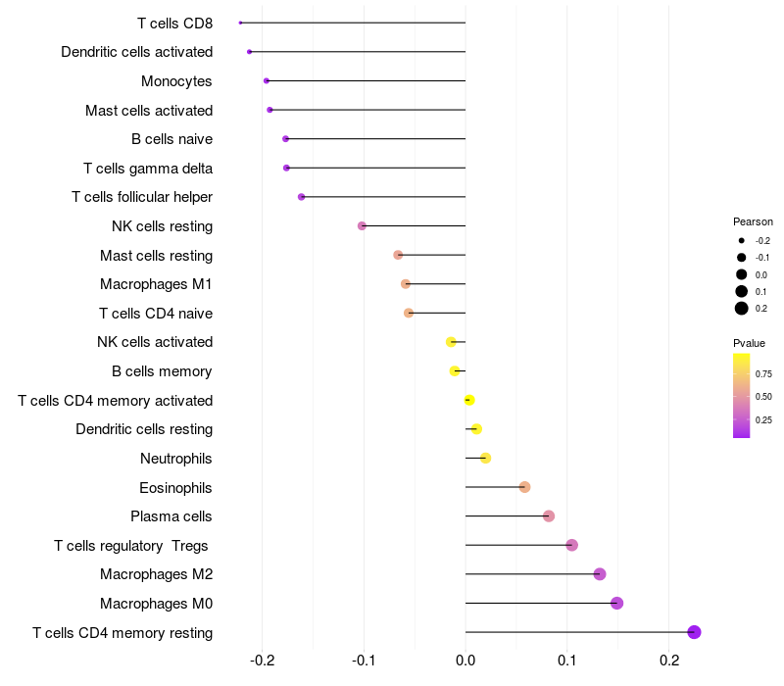Select the NK cells resting dot
Screen dimensions: 784x686
[362, 226]
